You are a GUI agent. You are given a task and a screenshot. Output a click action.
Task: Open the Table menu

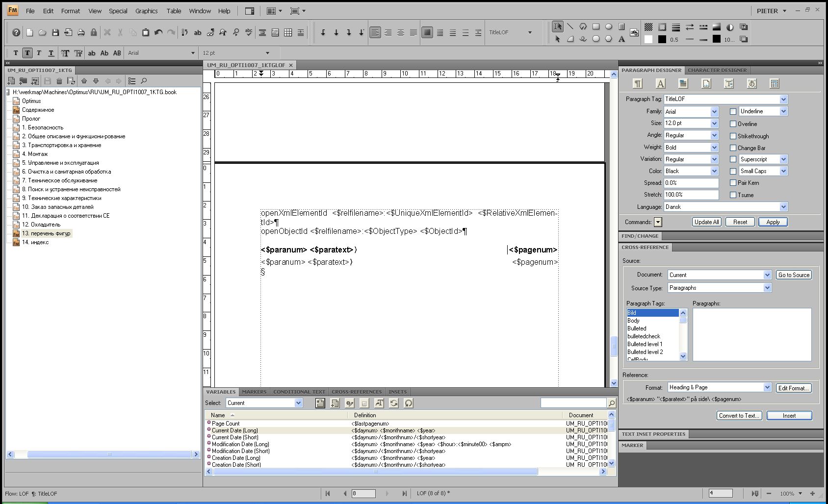[174, 11]
